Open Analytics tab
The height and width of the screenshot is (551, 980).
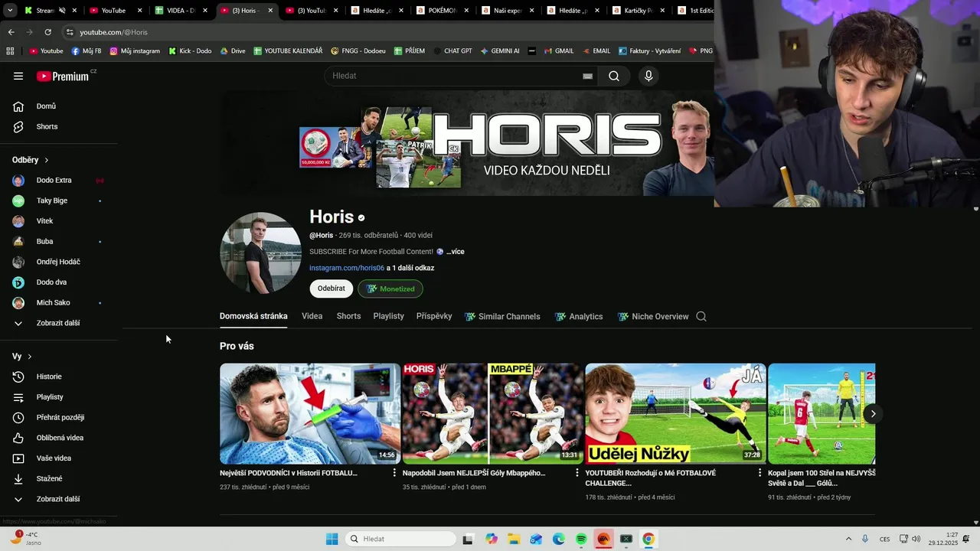579,317
